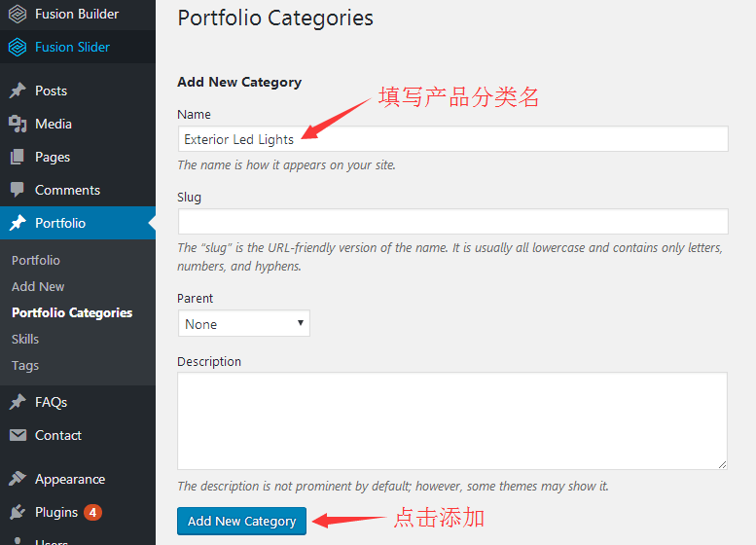The image size is (756, 545).
Task: Click the Appearance paintbrush icon
Action: (x=18, y=479)
